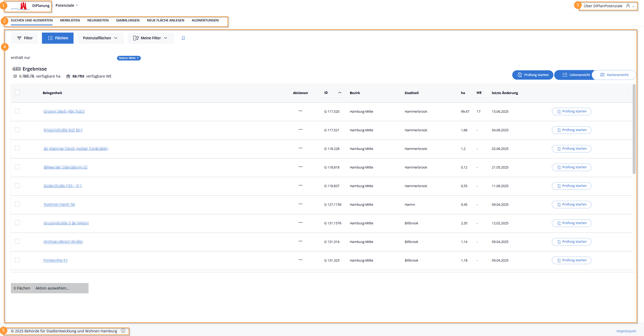Remove the Status: Aktiv filter chip

click(138, 58)
